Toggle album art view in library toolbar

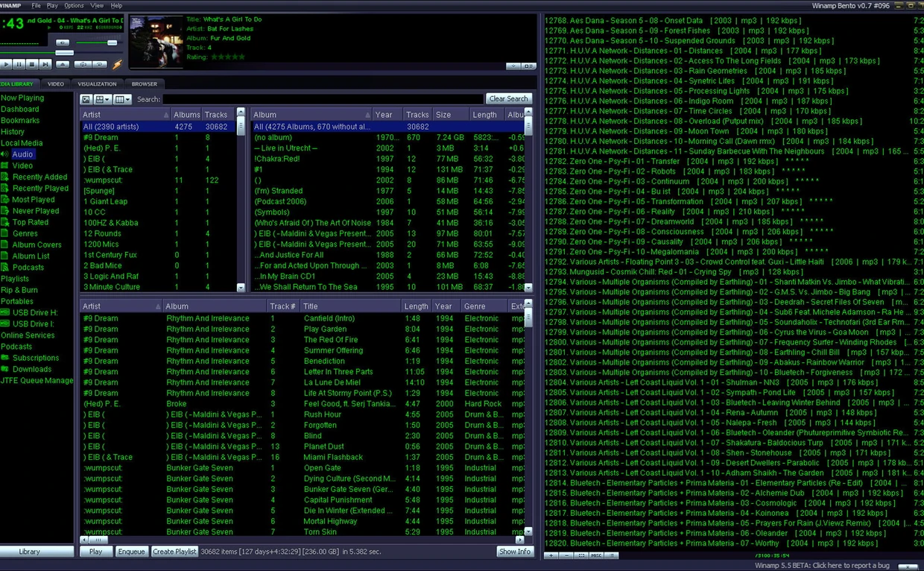tap(86, 99)
